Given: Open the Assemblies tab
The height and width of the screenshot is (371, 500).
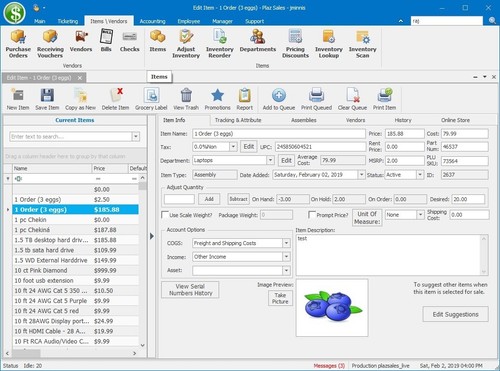Looking at the screenshot, I should coord(304,120).
